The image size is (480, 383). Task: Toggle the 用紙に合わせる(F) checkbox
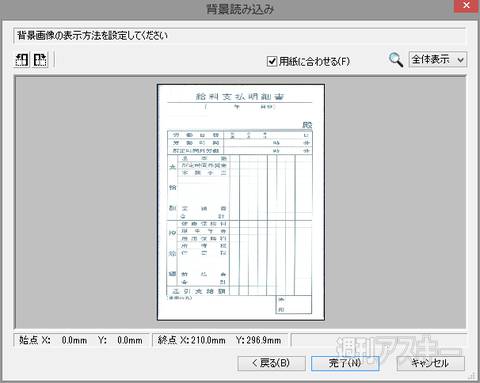pyautogui.click(x=272, y=61)
